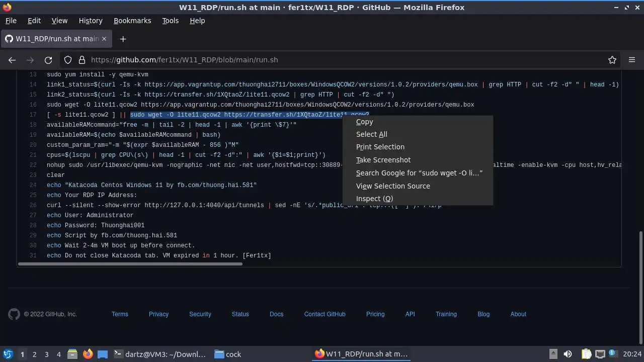The image size is (644, 362).
Task: Open the Training footer link
Action: tap(446, 314)
